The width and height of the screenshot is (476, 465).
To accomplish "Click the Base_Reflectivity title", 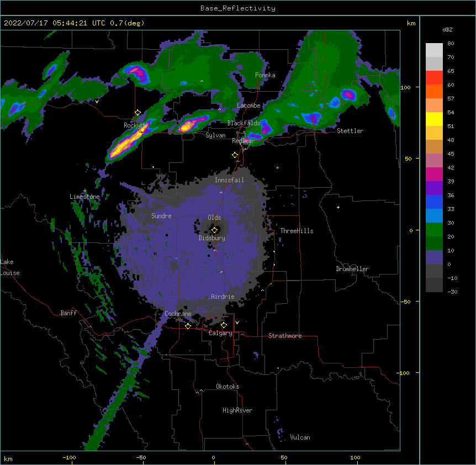I will tap(238, 8).
